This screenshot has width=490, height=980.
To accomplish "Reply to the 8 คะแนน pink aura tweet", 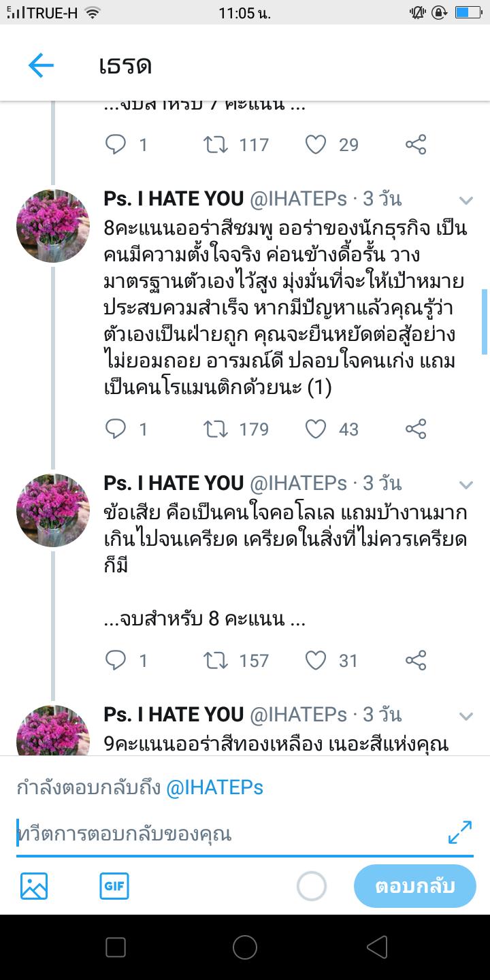I will pos(116,429).
